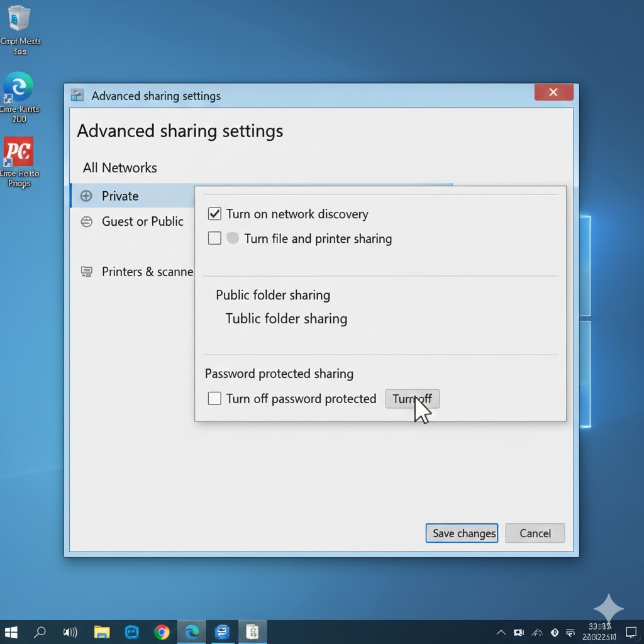Select Printers & scanners in sidebar
Viewport: 644px width, 644px height.
coord(147,272)
